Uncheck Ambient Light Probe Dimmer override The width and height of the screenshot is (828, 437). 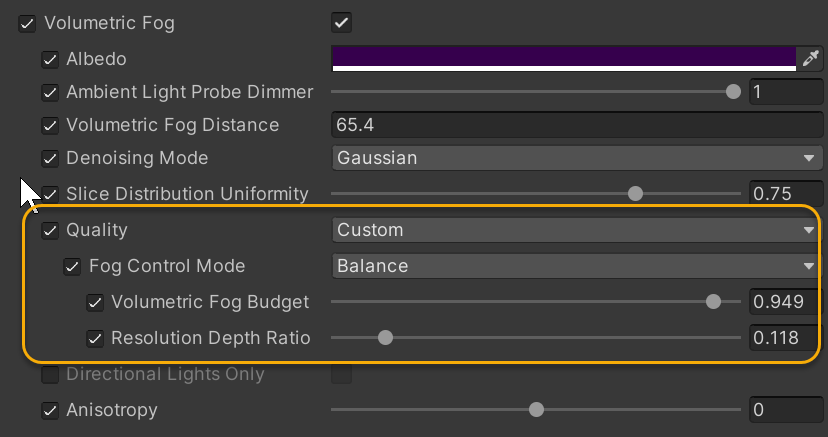point(50,92)
